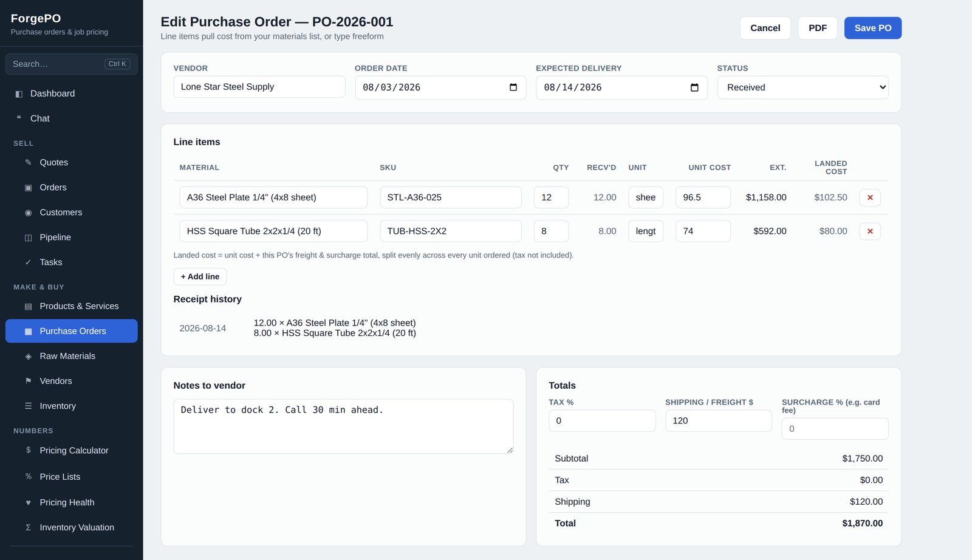Click the Surcharge % input field
This screenshot has width=972, height=560.
click(835, 429)
